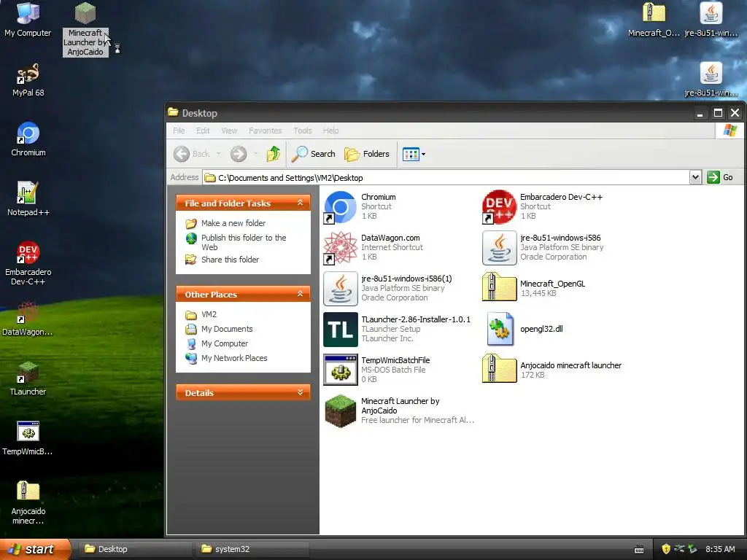Click Make a new folder link
Image resolution: width=747 pixels, height=560 pixels.
(225, 223)
